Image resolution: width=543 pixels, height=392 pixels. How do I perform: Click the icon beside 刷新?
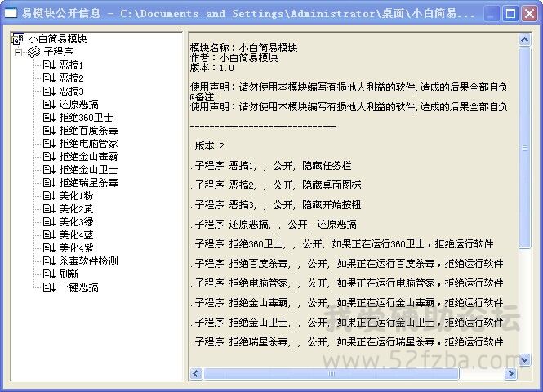tap(49, 274)
